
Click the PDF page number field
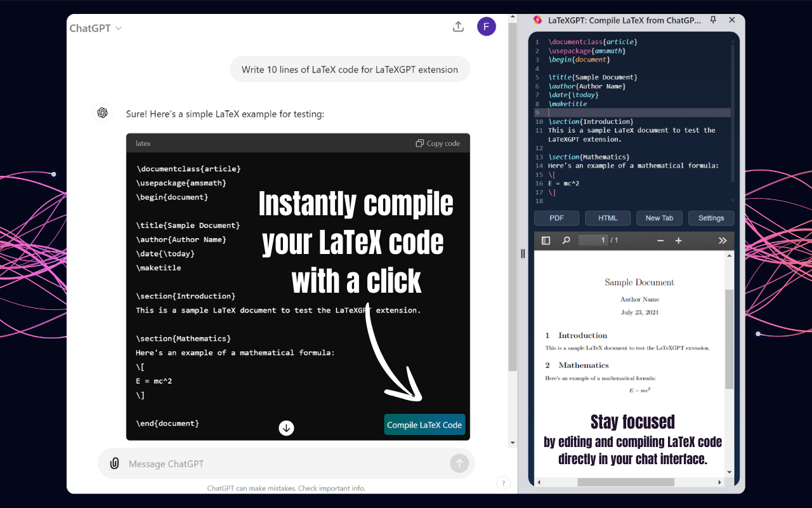click(593, 240)
